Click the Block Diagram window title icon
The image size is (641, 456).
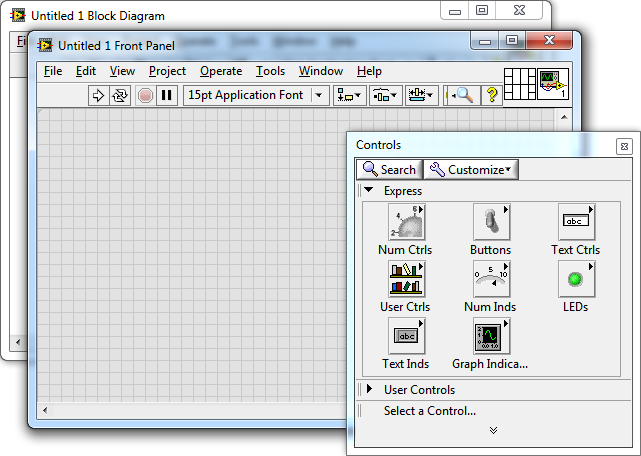(18, 16)
